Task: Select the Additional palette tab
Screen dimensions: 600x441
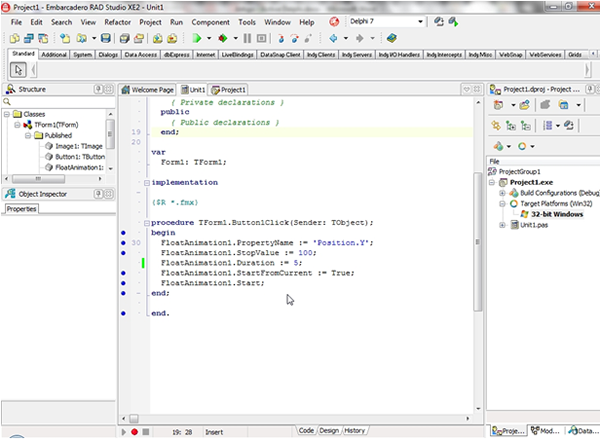Action: coord(54,55)
